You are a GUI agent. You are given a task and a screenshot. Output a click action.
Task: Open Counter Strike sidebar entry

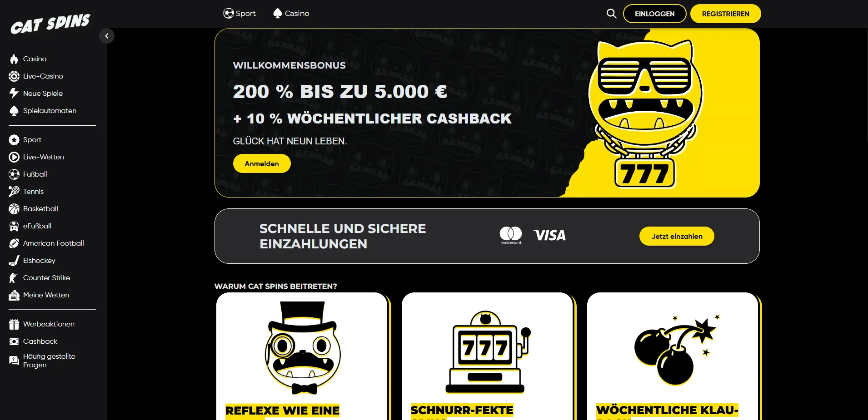point(40,278)
